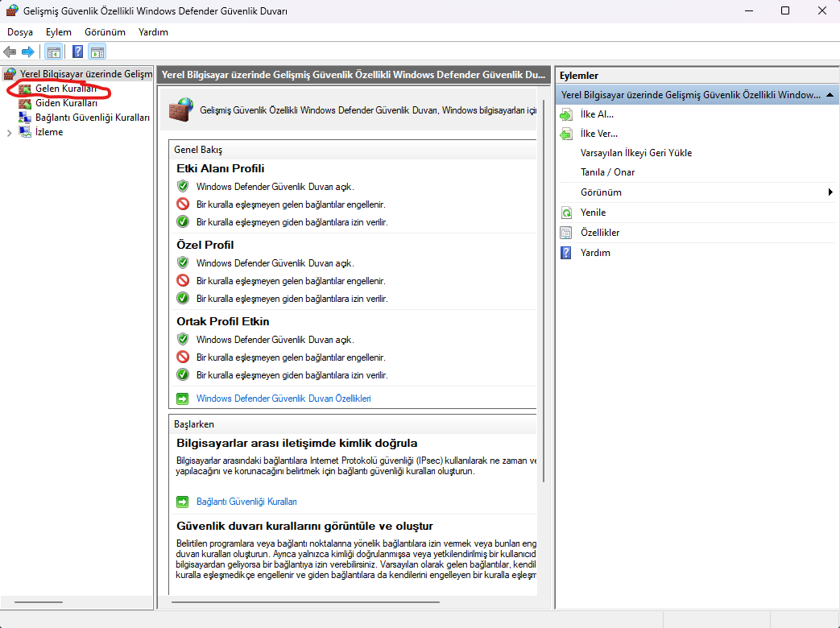The width and height of the screenshot is (840, 628).
Task: Click green arrow icon beside Bağlantı Güvenliği Kuralları link
Action: coord(183,502)
